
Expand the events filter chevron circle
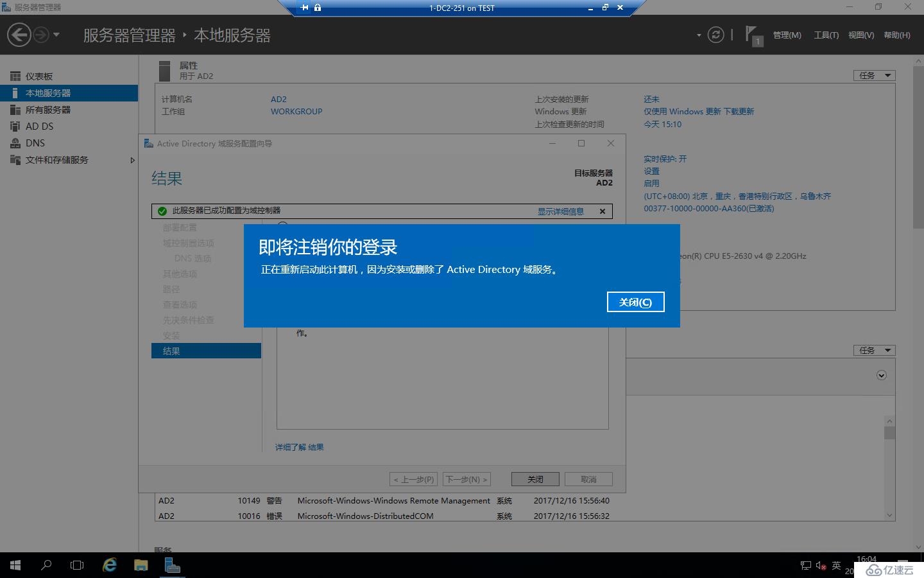click(882, 375)
